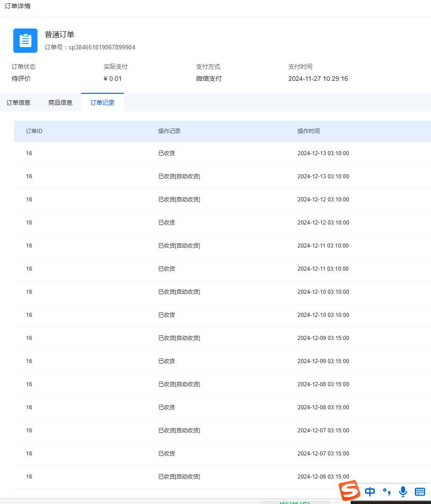Click the 实际支付 label
The height and width of the screenshot is (504, 431).
tap(116, 67)
